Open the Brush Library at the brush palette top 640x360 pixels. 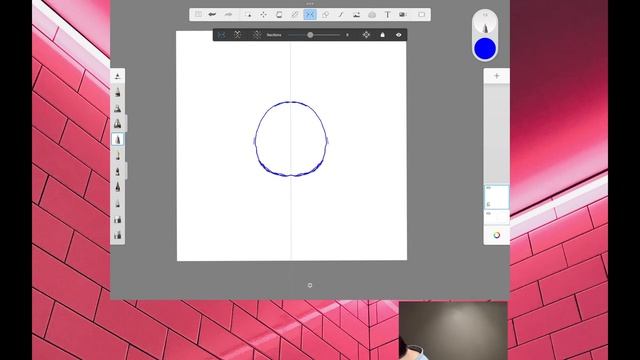pos(118,76)
